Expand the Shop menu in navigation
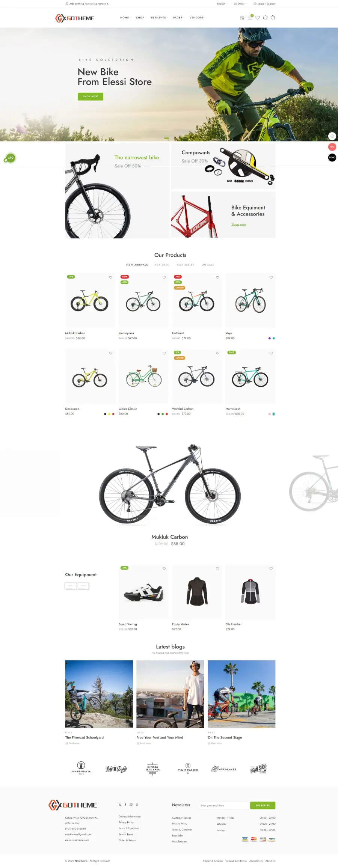 pos(140,18)
